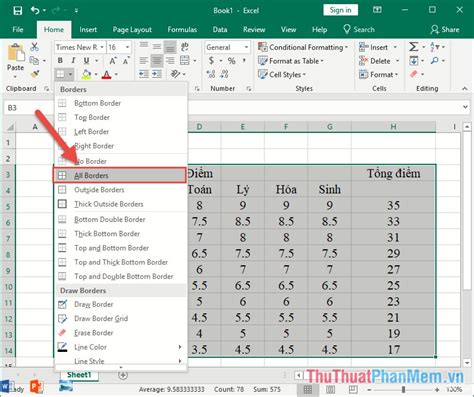Screen dimensions: 474x397
Task: Click the Sort & Filter icon
Action: pos(434,47)
